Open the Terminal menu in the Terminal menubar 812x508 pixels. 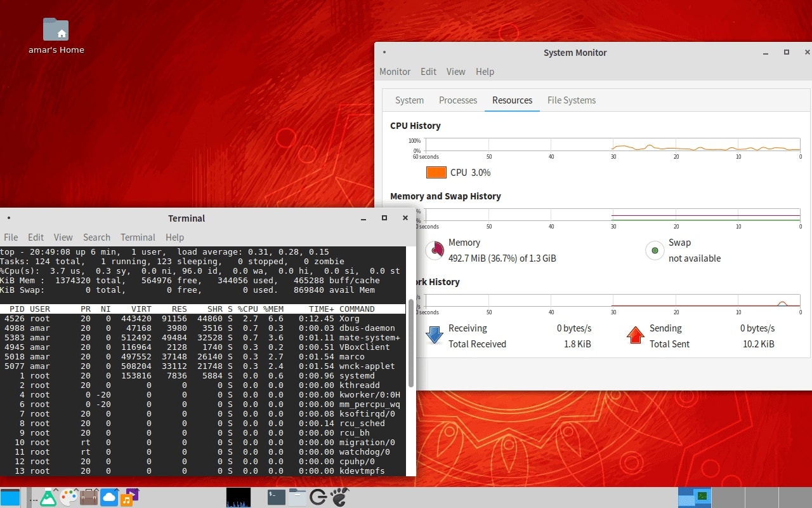(x=138, y=237)
